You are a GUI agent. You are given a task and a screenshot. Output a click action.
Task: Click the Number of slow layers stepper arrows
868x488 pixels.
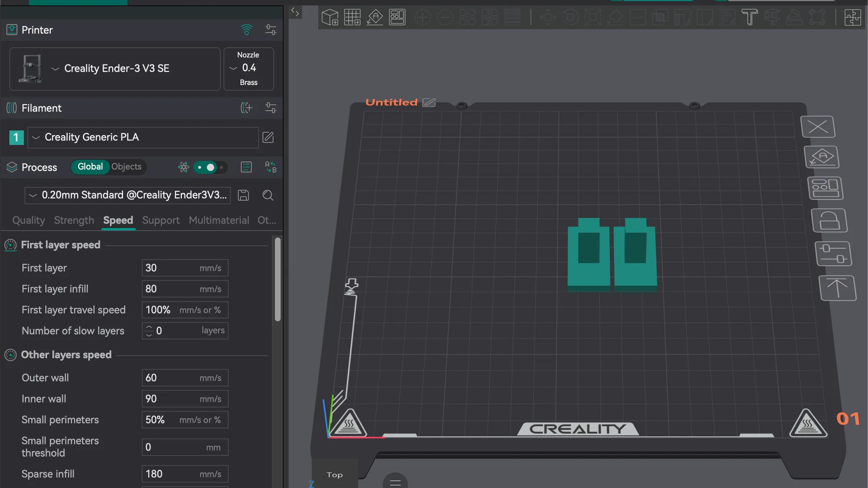(149, 331)
